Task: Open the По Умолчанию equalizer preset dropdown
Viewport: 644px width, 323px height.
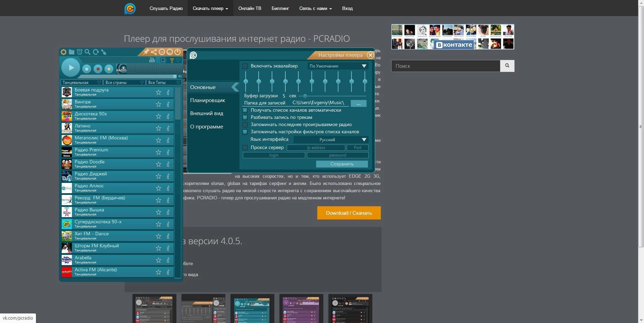Action: point(338,66)
